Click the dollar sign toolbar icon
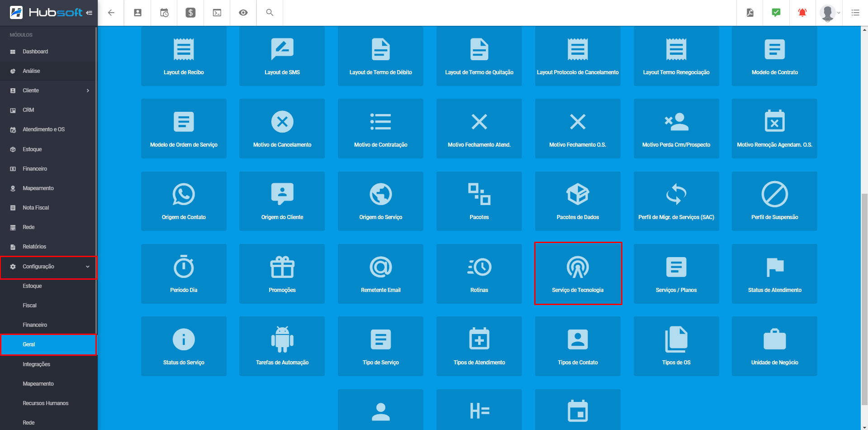 [190, 13]
